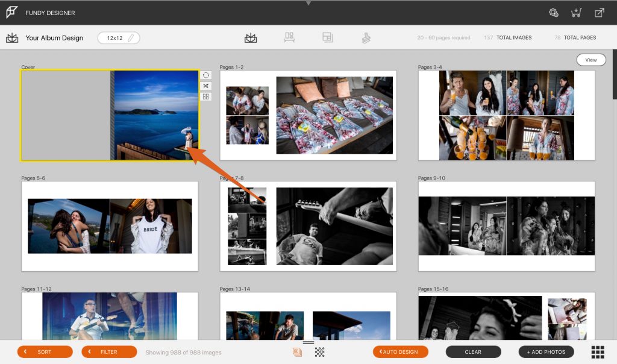Expand the Auto Design menu

pyautogui.click(x=401, y=352)
